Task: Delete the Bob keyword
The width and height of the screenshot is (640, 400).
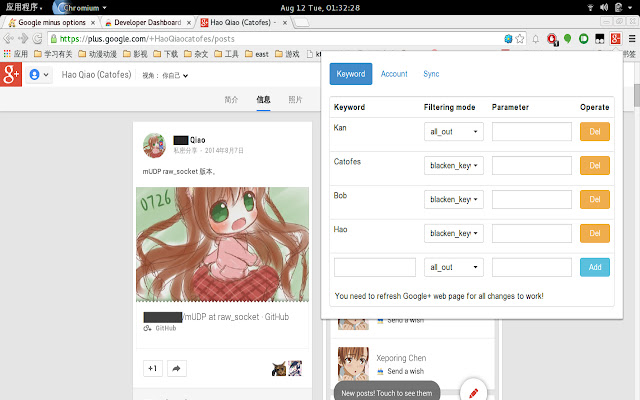Action: pyautogui.click(x=595, y=200)
